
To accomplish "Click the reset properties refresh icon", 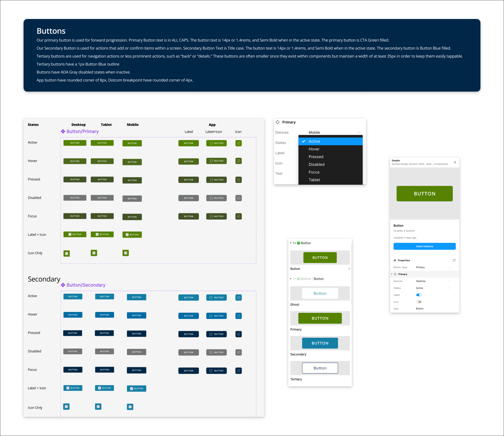I will coord(454,260).
